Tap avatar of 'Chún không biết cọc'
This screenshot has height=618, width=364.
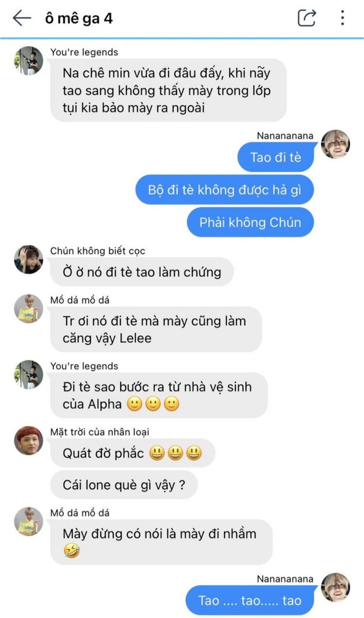pyautogui.click(x=29, y=259)
